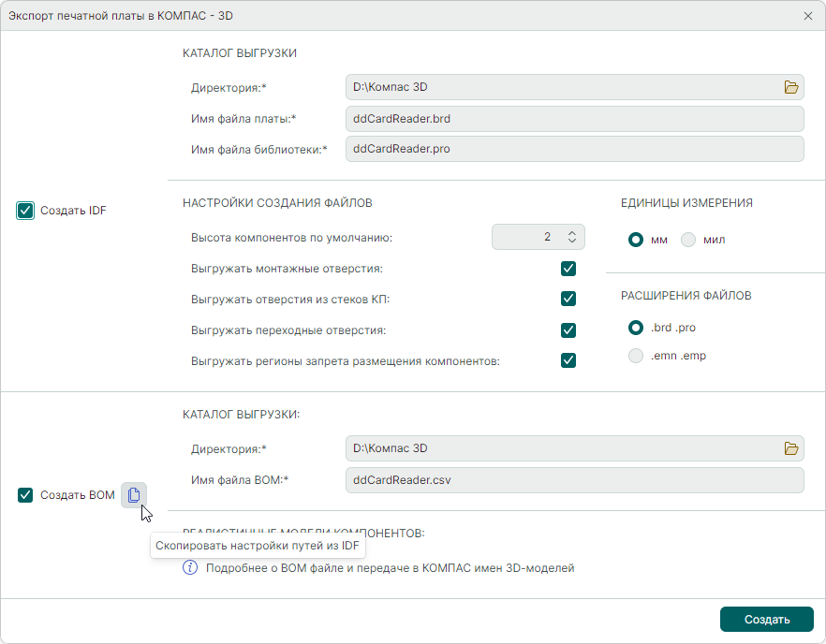826x644 pixels.
Task: Select мил measurement units
Action: 688,240
